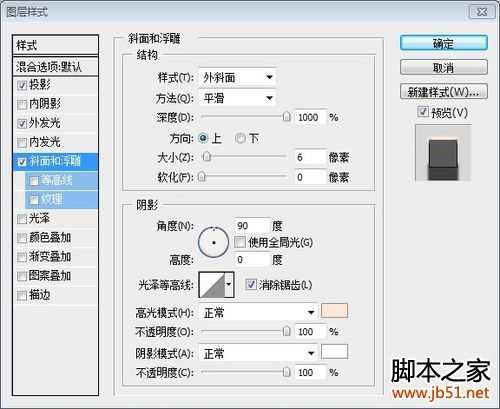Select direction 上 radio button
500x409 pixels.
203,138
